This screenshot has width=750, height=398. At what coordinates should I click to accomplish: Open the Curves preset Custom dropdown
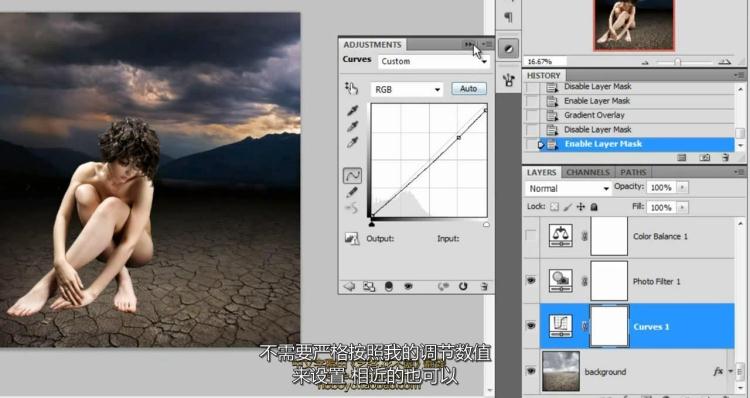[434, 61]
